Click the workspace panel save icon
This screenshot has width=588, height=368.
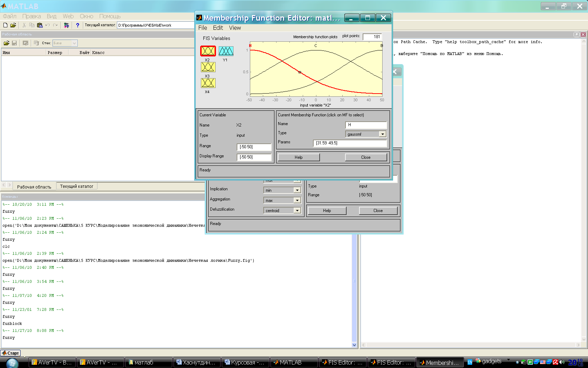[x=14, y=43]
